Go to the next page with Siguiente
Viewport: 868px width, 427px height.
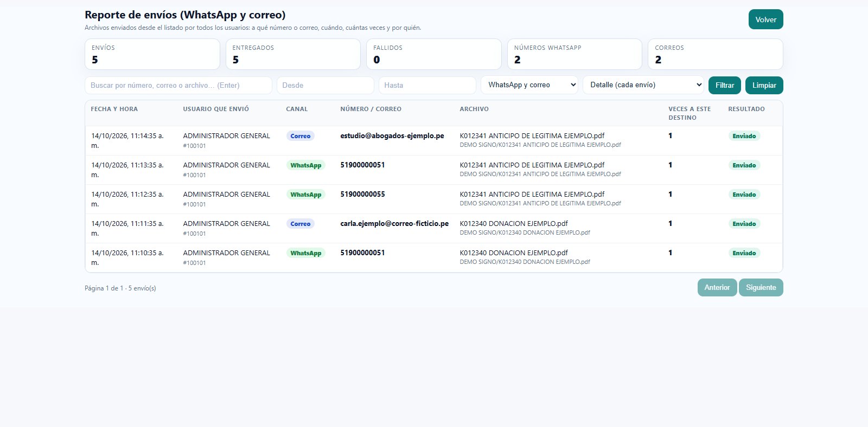pos(761,287)
